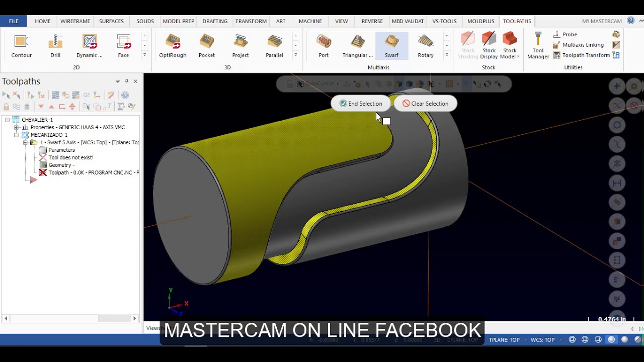Select the Parallel 3D toolpath
The image size is (644, 362).
(274, 46)
